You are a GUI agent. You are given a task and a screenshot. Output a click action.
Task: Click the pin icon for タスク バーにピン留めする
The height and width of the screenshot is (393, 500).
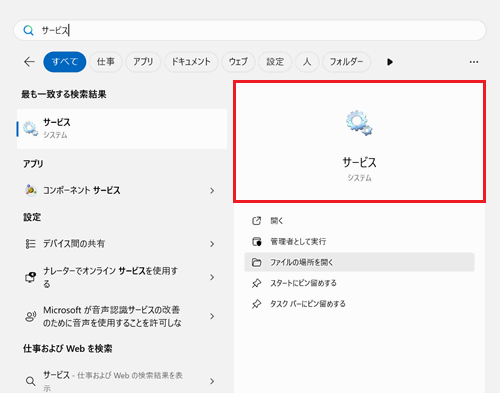coord(256,304)
